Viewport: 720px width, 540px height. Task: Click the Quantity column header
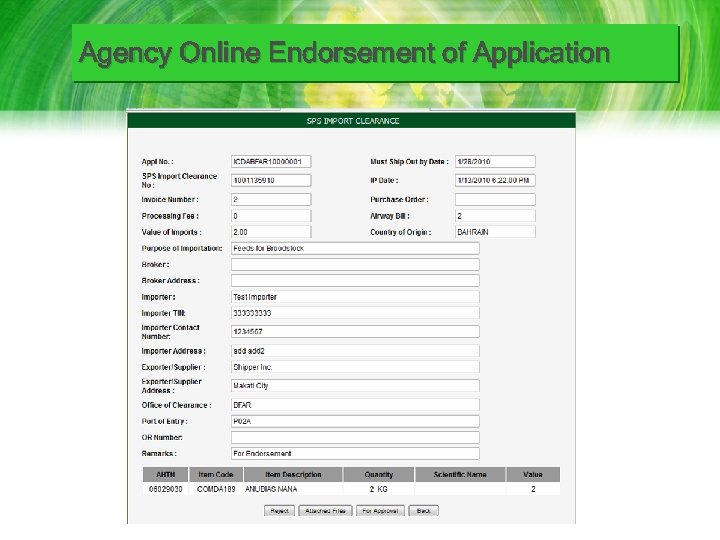(379, 474)
